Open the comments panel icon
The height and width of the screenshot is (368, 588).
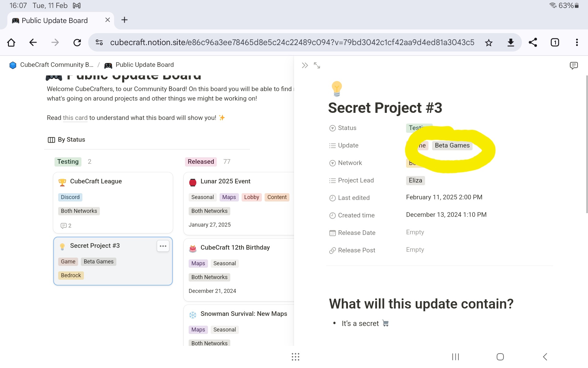click(x=574, y=65)
